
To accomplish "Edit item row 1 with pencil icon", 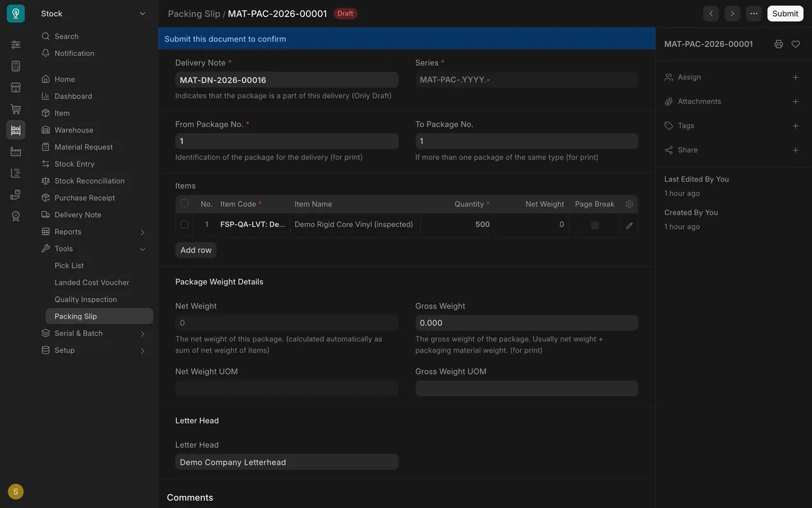I will point(629,225).
